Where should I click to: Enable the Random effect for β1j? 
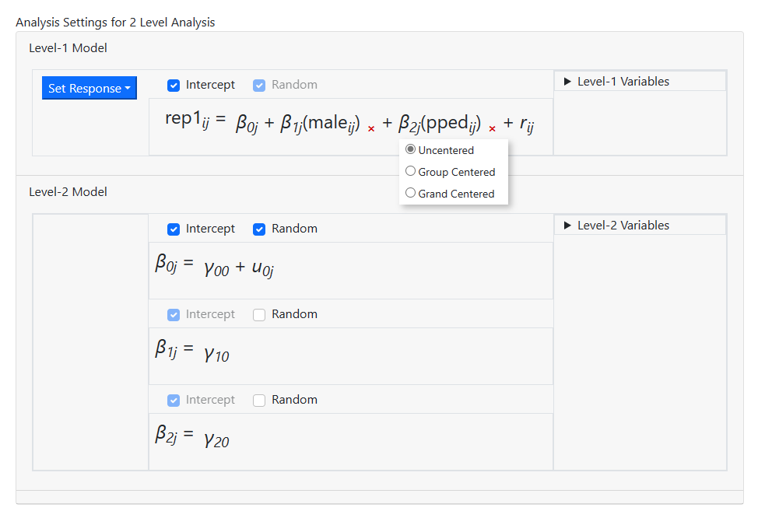[x=260, y=314]
